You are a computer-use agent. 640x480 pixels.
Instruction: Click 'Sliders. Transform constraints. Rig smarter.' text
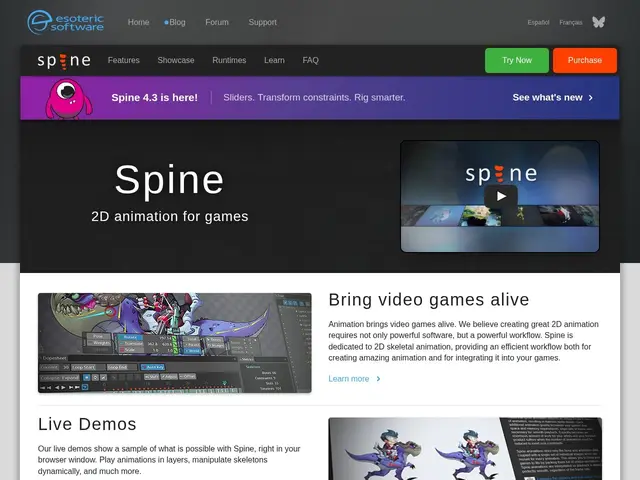(314, 98)
